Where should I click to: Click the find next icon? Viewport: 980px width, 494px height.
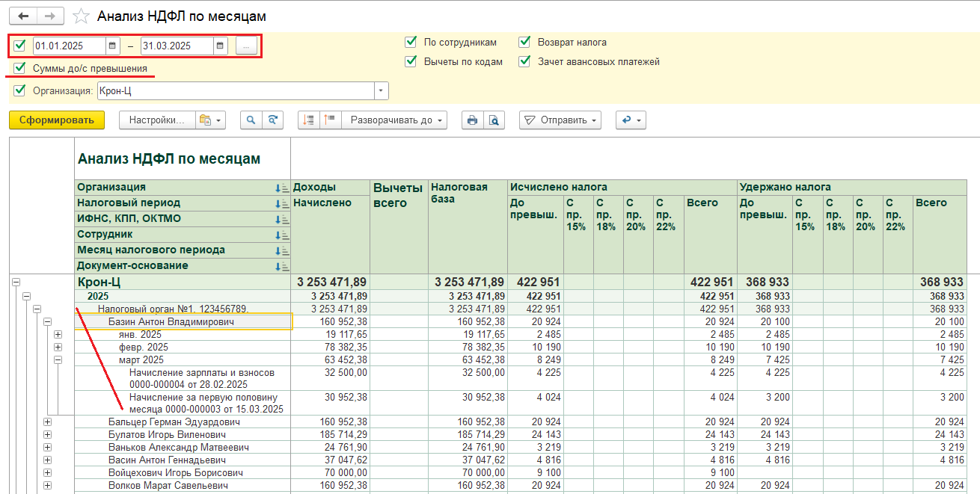point(273,120)
